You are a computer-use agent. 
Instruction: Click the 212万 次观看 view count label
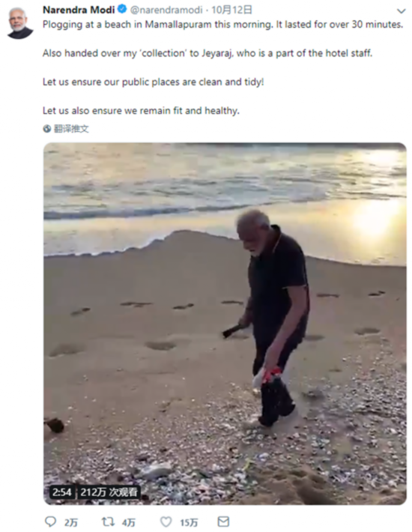(109, 492)
